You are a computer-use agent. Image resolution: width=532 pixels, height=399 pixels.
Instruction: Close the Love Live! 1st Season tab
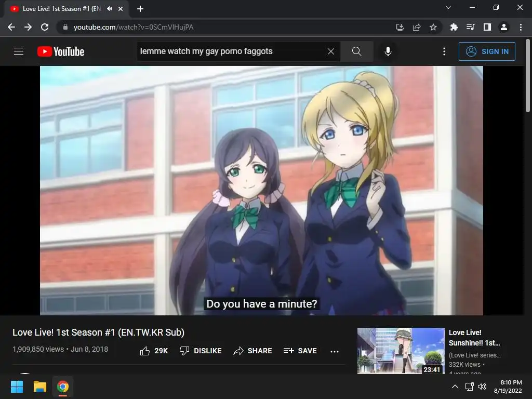(x=121, y=9)
